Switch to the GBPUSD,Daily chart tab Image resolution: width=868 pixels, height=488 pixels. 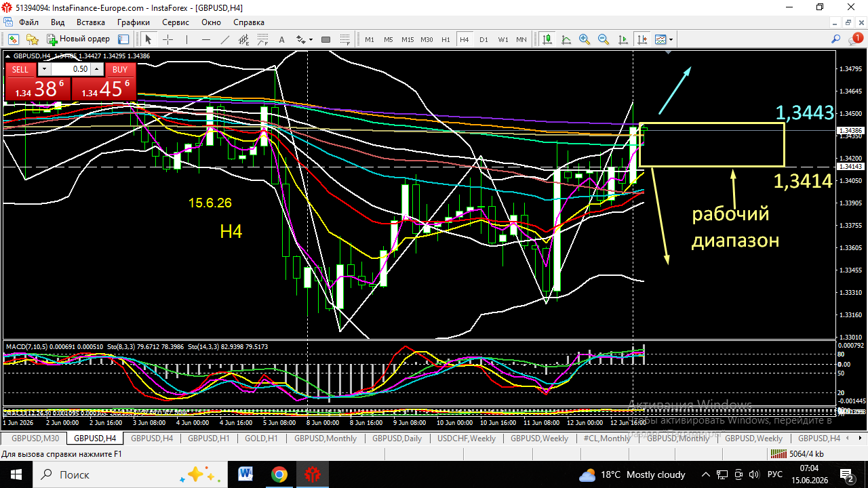click(395, 439)
